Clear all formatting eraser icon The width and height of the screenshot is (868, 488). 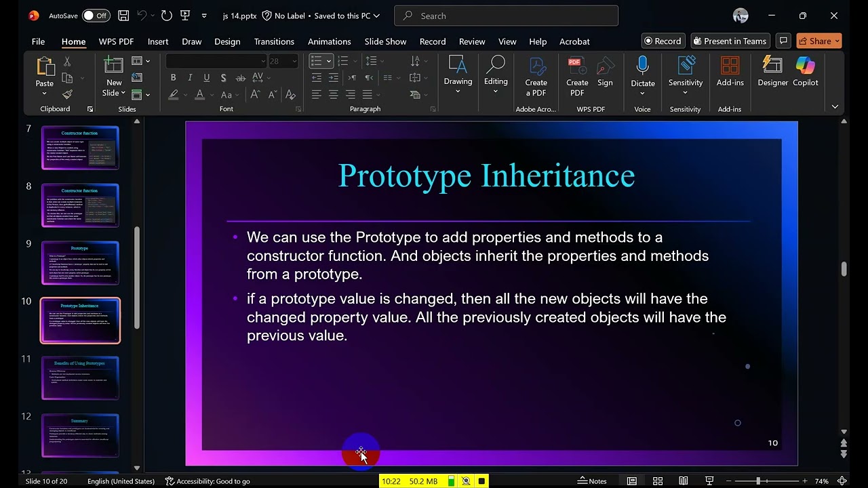tap(291, 95)
